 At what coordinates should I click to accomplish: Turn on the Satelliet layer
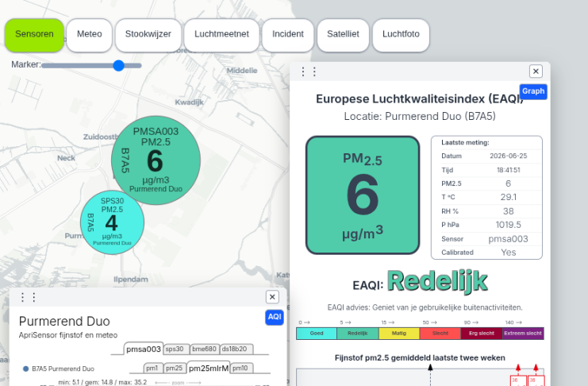click(x=343, y=35)
